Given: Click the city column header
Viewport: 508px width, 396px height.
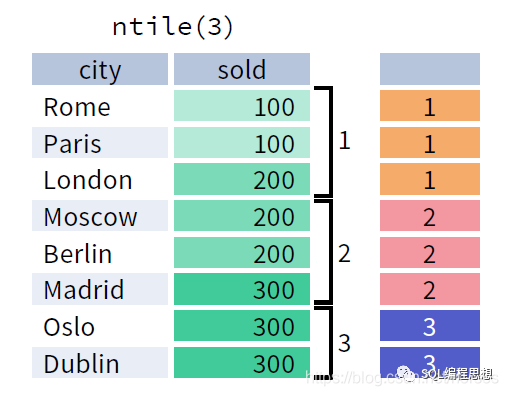Looking at the screenshot, I should coord(100,69).
